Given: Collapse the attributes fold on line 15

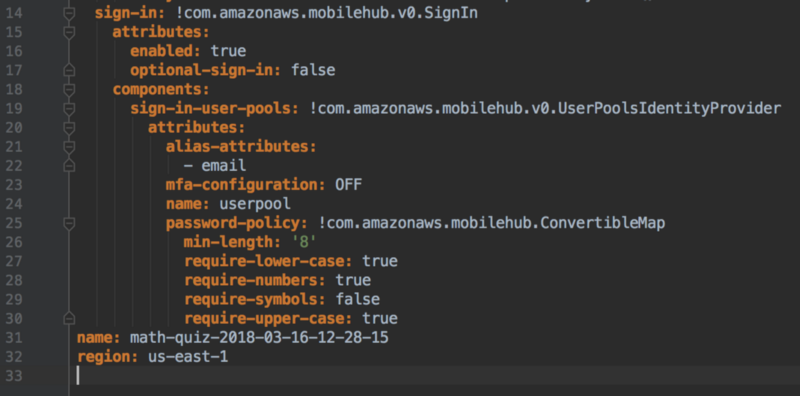Looking at the screenshot, I should (x=69, y=33).
